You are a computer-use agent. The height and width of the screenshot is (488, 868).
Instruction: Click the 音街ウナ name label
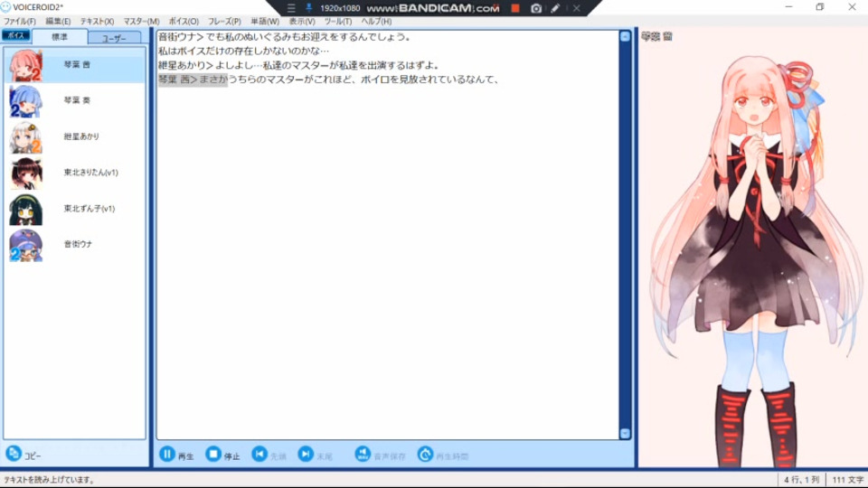[78, 244]
